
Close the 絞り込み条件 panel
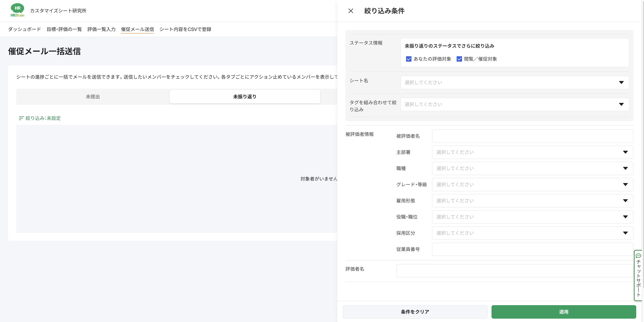351,11
